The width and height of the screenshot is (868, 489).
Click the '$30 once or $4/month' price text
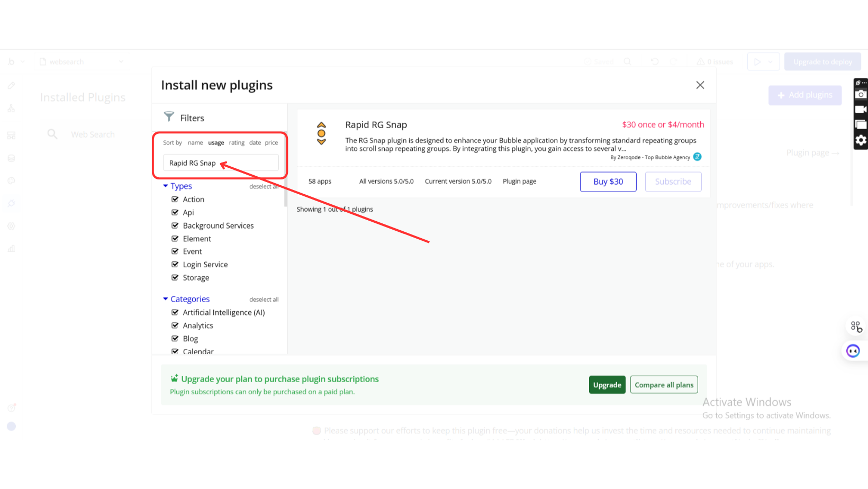(x=663, y=124)
